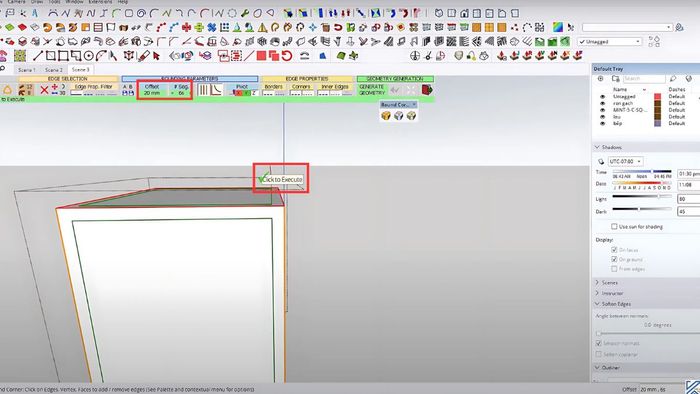Select the Circle drawing tool
The width and height of the screenshot is (700, 394).
(x=88, y=56)
